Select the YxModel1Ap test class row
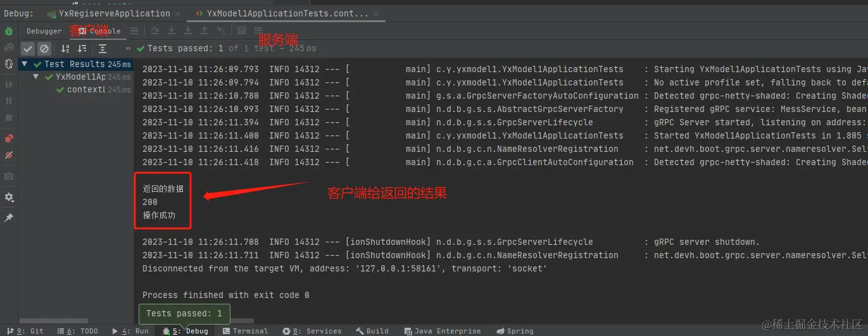Image resolution: width=868 pixels, height=336 pixels. click(x=76, y=77)
